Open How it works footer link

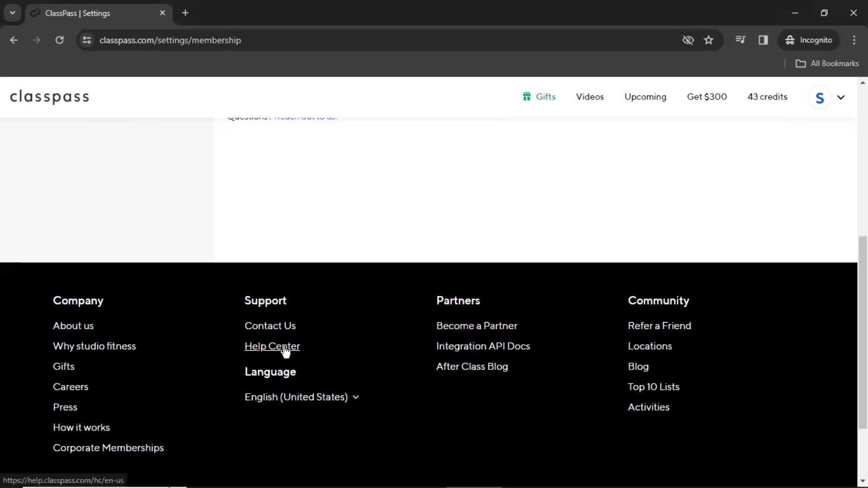81,427
